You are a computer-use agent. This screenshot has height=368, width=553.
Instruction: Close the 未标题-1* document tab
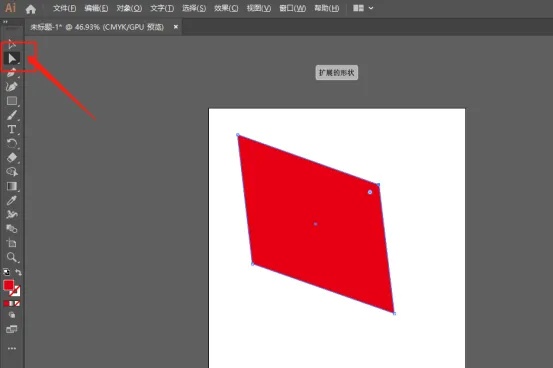(x=176, y=27)
